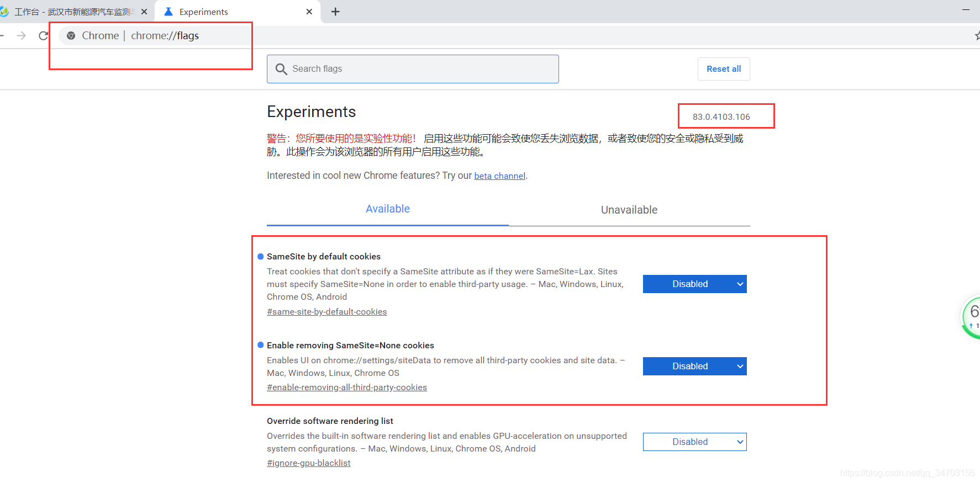Open a new tab with plus icon
The width and height of the screenshot is (980, 483).
335,12
